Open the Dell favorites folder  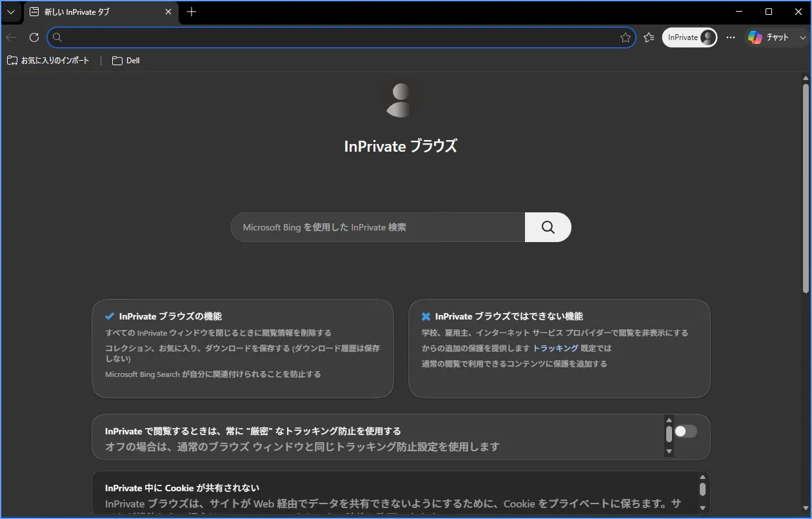click(x=126, y=61)
